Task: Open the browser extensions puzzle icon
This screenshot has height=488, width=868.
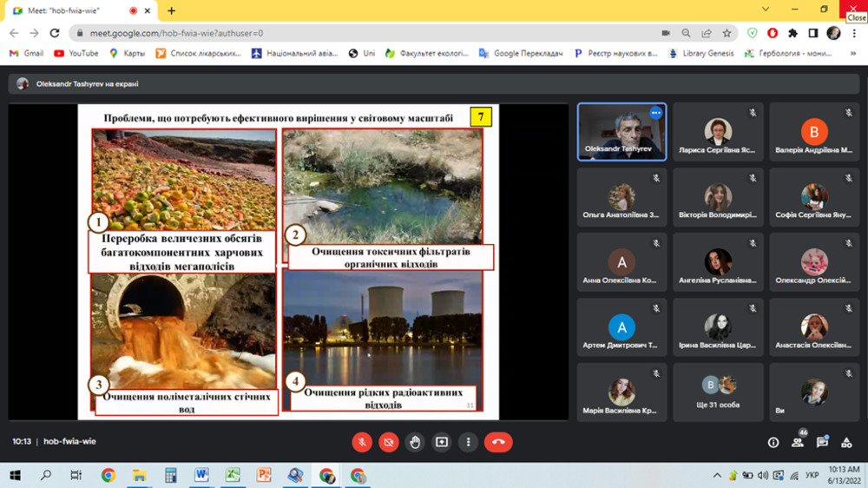Action: pos(792,33)
